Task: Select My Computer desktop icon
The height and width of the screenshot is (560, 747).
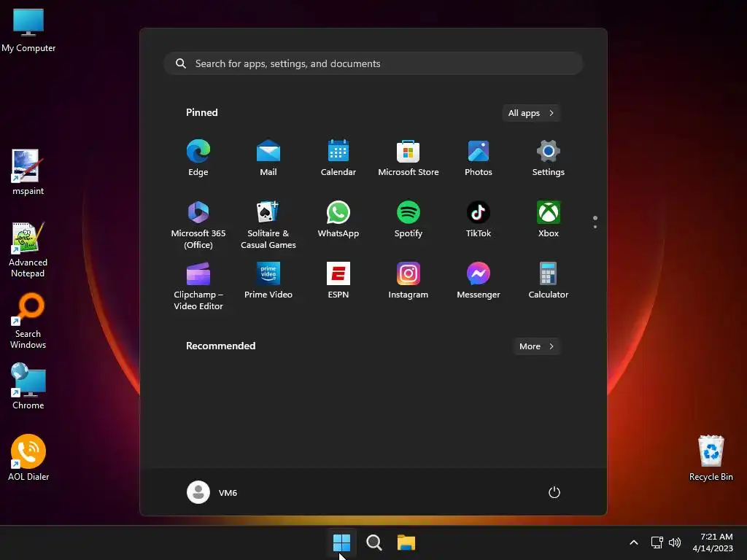Action: pyautogui.click(x=28, y=31)
